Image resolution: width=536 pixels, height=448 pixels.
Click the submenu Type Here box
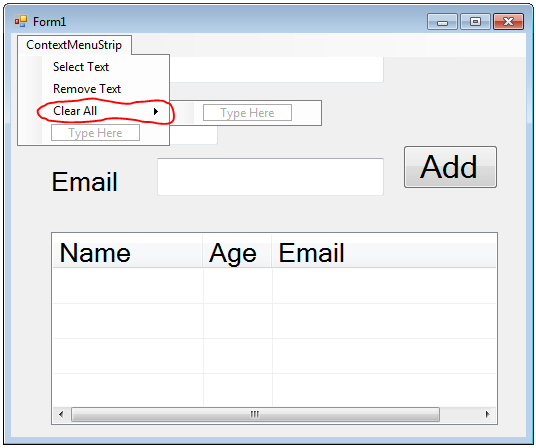point(247,113)
